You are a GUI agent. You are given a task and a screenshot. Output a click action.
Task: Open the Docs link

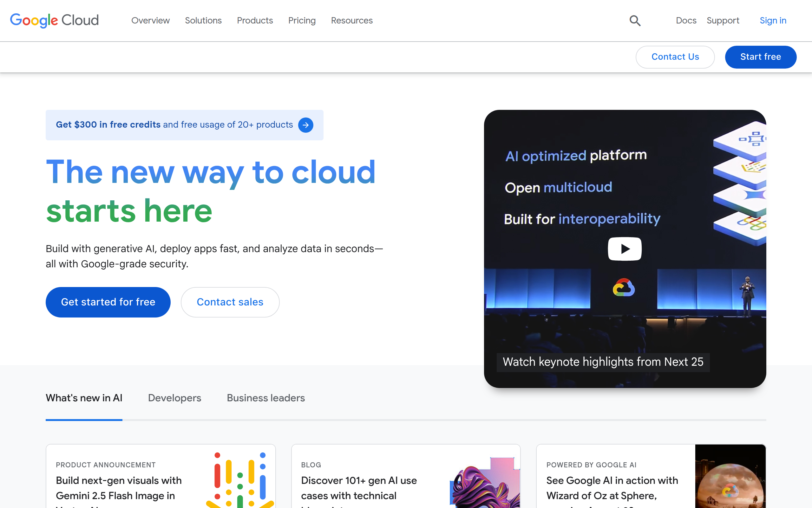click(686, 21)
